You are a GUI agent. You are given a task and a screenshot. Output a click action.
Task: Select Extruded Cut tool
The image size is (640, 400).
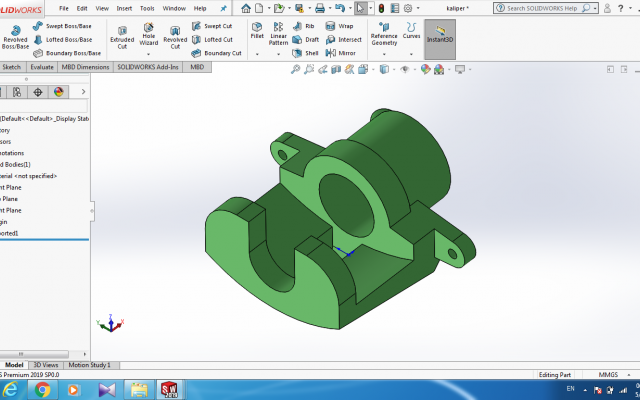click(122, 38)
